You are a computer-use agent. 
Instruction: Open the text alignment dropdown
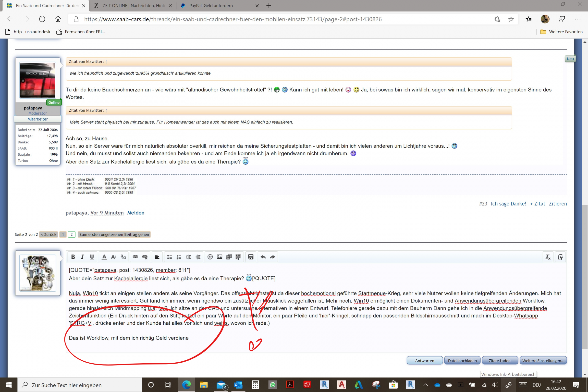[x=157, y=257]
